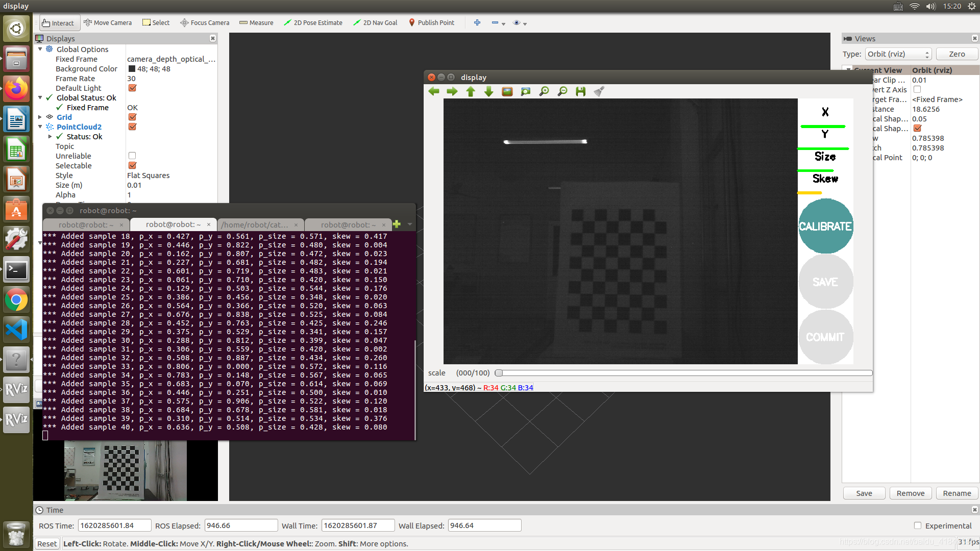Click the scale slider handle

[499, 373]
